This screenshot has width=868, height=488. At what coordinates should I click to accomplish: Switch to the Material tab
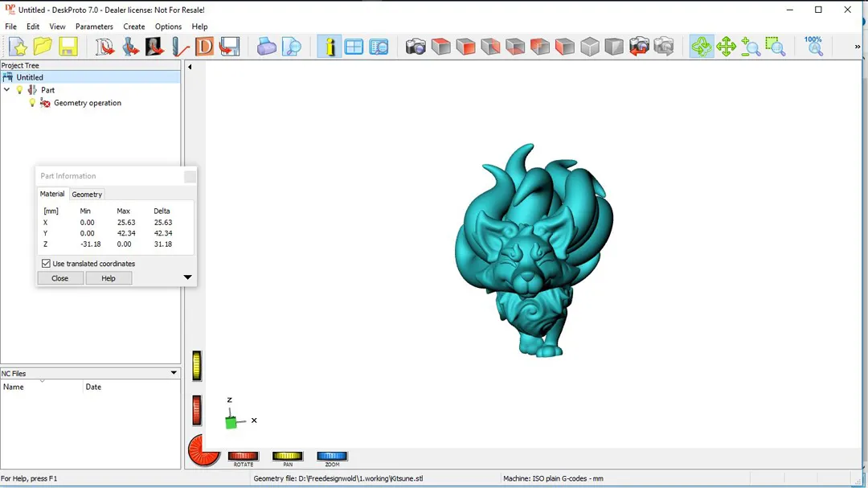52,194
